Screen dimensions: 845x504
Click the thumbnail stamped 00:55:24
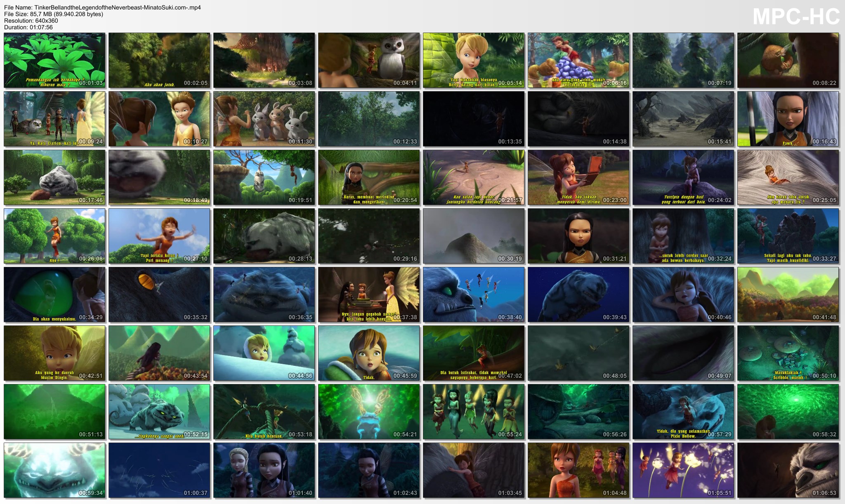click(x=474, y=412)
